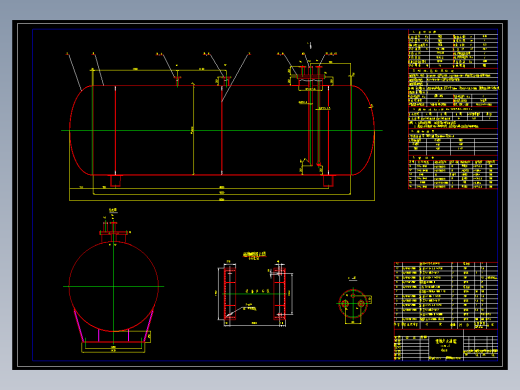
Task: Click the title block at bottom right
Action: tap(446, 345)
